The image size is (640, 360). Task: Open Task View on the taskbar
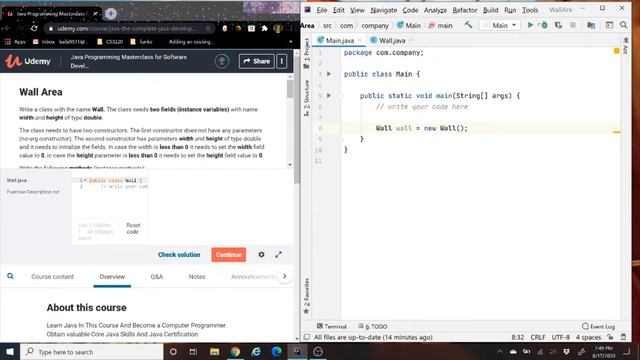193,351
